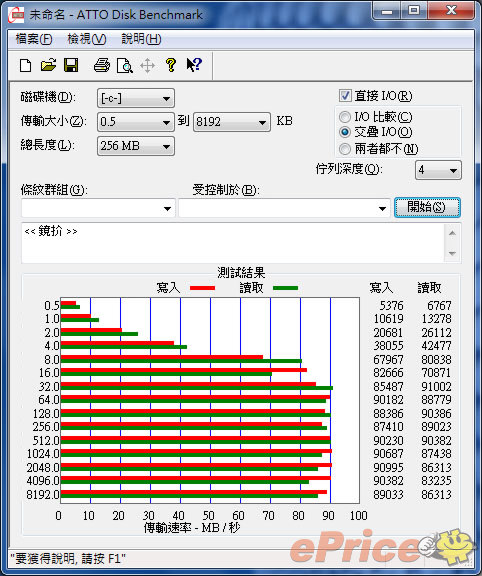Select the 兩者都不 radio button
Screen dimensions: 482x576
pyautogui.click(x=345, y=149)
